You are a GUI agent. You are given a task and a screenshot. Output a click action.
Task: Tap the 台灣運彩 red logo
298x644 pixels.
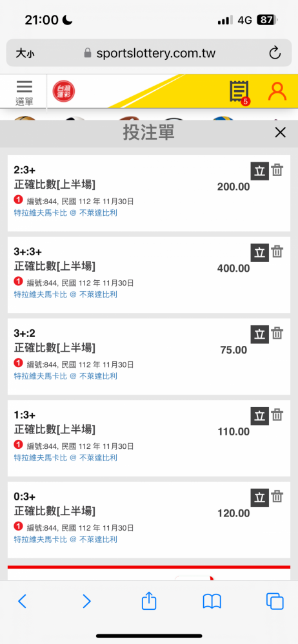click(64, 91)
